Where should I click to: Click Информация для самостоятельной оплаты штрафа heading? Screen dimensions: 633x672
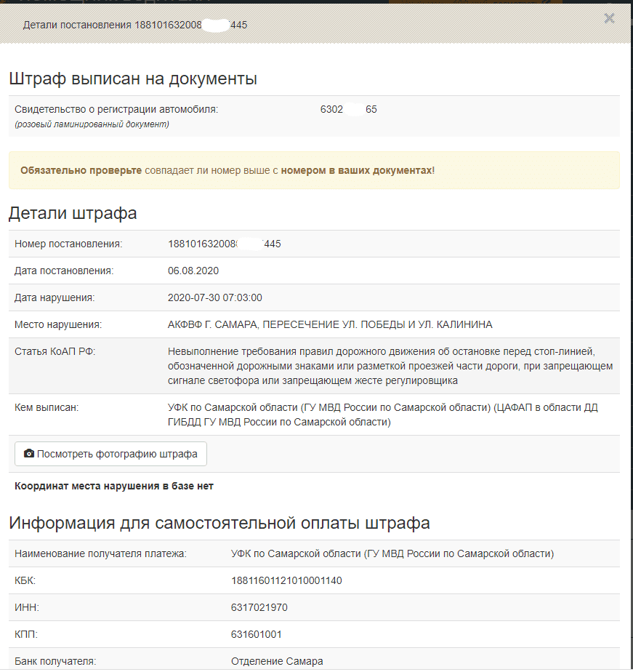point(219,523)
